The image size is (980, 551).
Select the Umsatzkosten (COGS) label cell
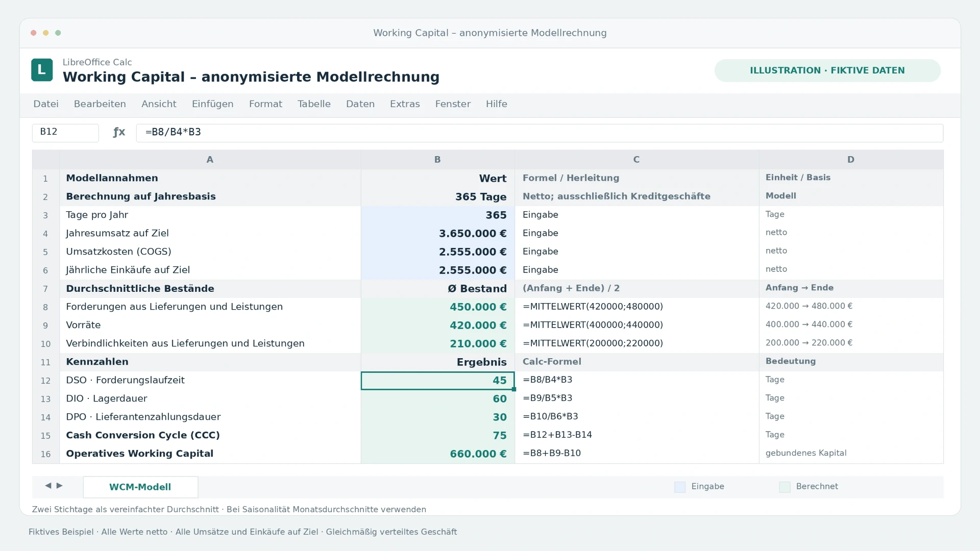click(210, 252)
